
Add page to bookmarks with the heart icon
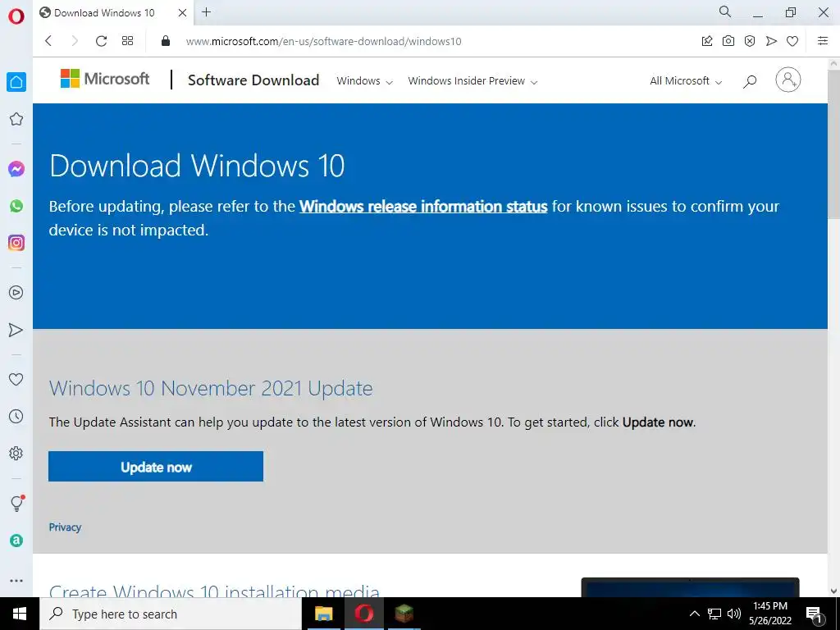[792, 41]
